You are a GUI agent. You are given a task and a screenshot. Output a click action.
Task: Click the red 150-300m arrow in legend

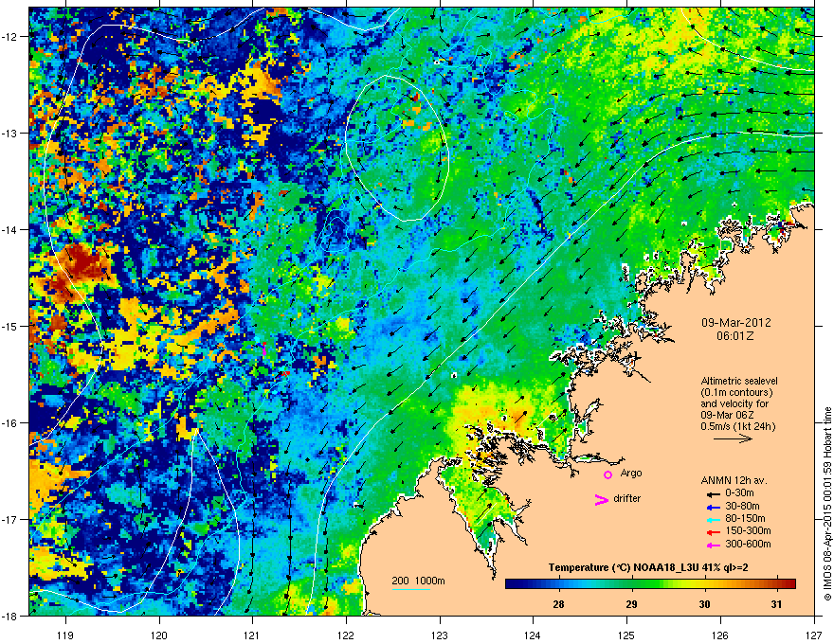(x=712, y=531)
